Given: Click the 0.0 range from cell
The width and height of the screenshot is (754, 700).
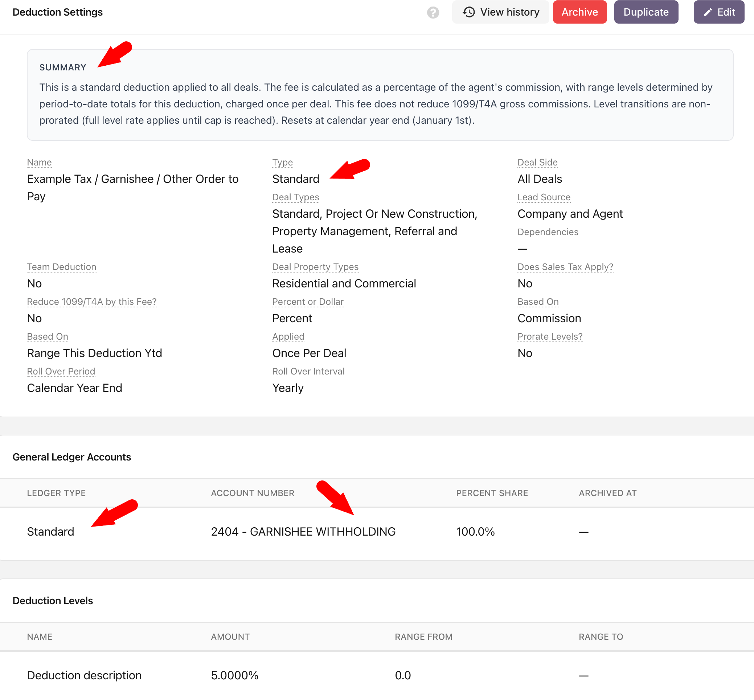Looking at the screenshot, I should point(402,675).
